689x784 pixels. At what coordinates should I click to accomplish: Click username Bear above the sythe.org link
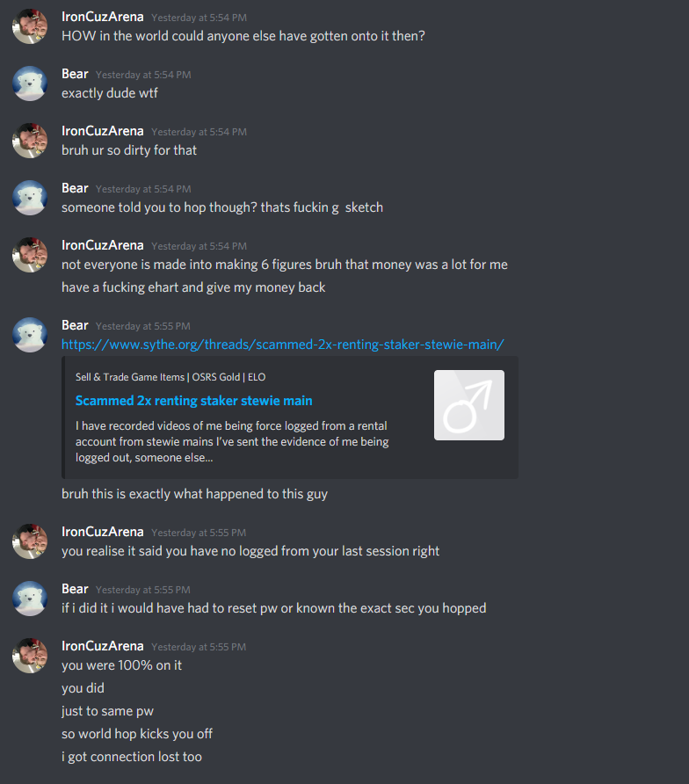pos(75,325)
